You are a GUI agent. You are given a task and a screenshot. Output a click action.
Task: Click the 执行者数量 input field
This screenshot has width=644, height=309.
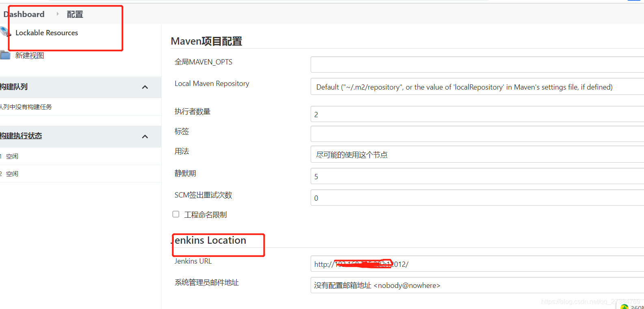477,114
